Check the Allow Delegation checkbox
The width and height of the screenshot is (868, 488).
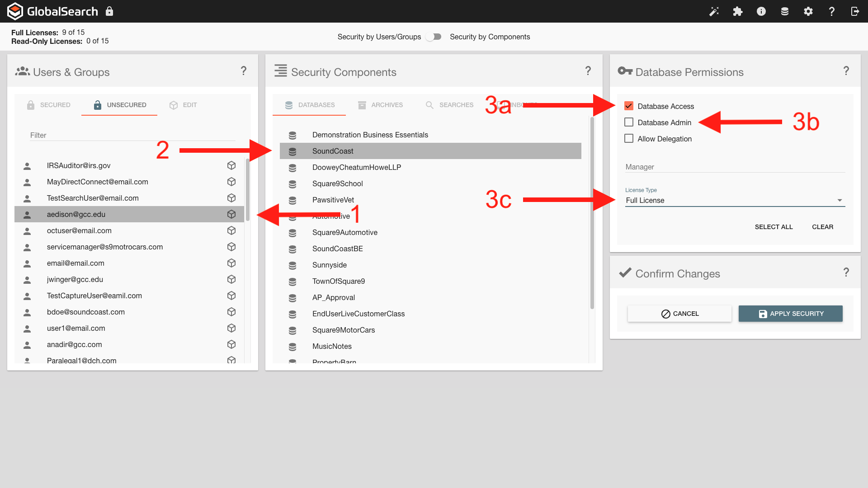click(x=628, y=139)
